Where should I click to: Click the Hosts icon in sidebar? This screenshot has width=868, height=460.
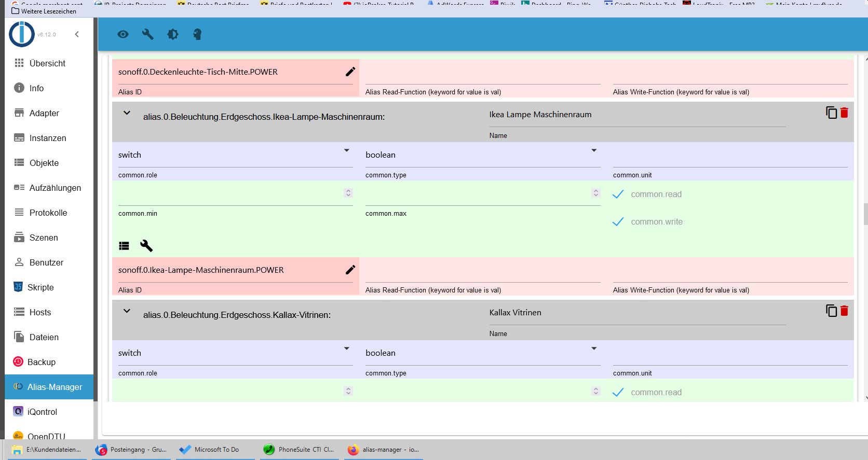click(x=19, y=312)
